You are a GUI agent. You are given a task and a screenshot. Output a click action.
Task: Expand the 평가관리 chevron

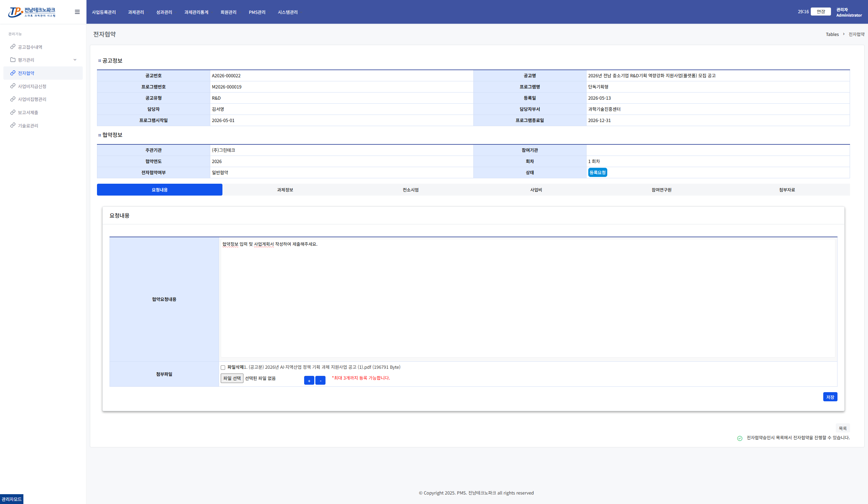[x=75, y=60]
